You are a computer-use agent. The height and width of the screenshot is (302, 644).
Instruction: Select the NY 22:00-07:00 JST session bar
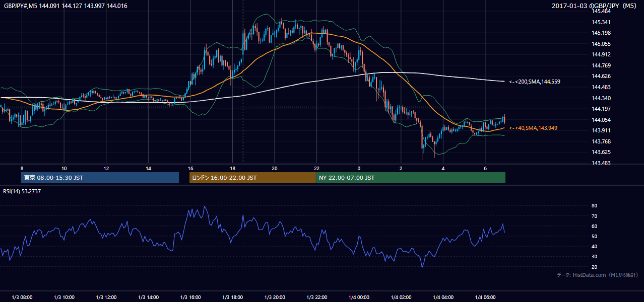[411, 178]
